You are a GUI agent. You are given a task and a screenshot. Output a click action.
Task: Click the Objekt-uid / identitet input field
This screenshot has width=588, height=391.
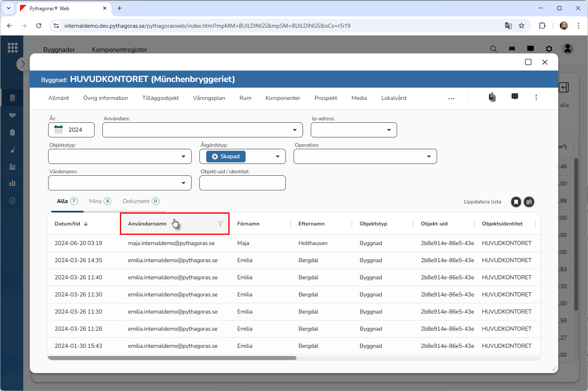click(x=242, y=183)
